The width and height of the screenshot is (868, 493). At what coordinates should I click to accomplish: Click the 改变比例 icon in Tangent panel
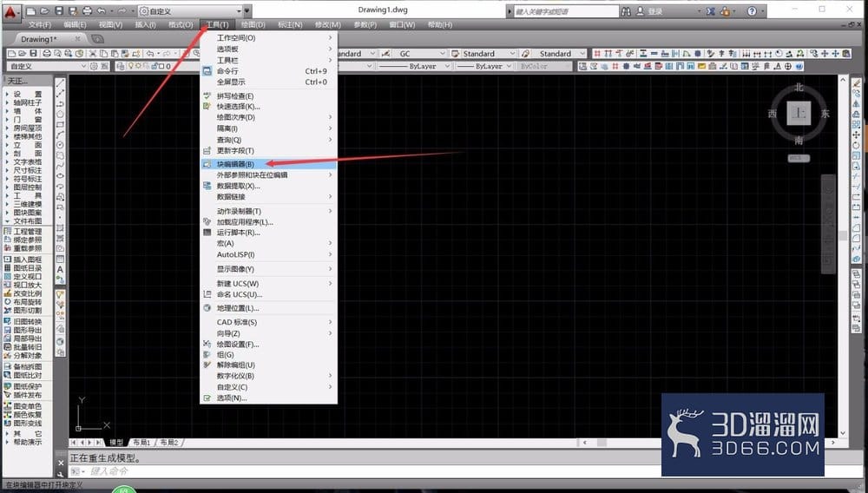8,293
